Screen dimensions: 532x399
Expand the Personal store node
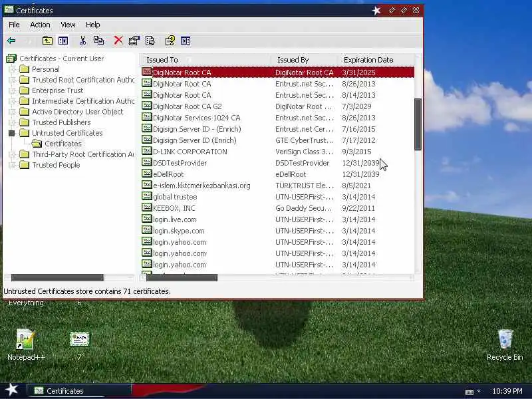(12, 69)
